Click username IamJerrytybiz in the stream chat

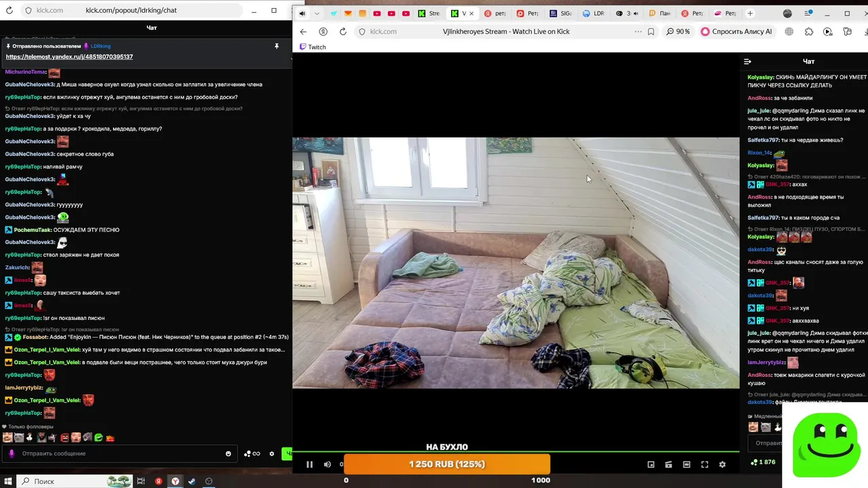point(766,363)
